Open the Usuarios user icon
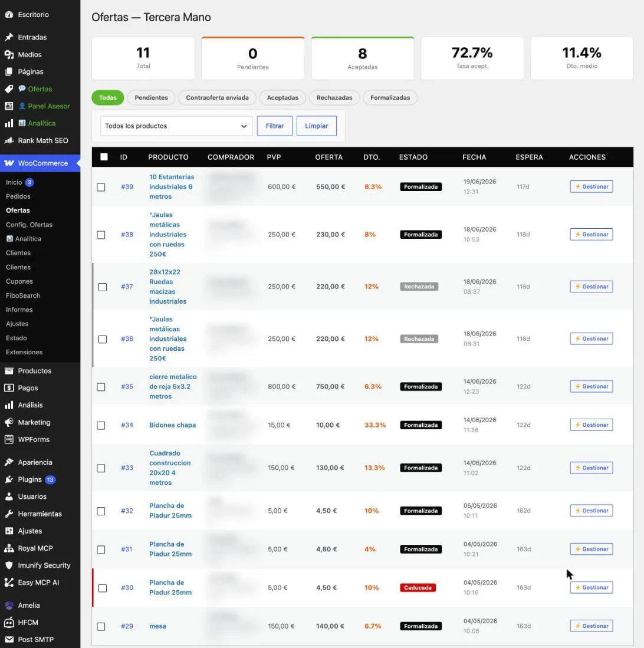 click(9, 496)
